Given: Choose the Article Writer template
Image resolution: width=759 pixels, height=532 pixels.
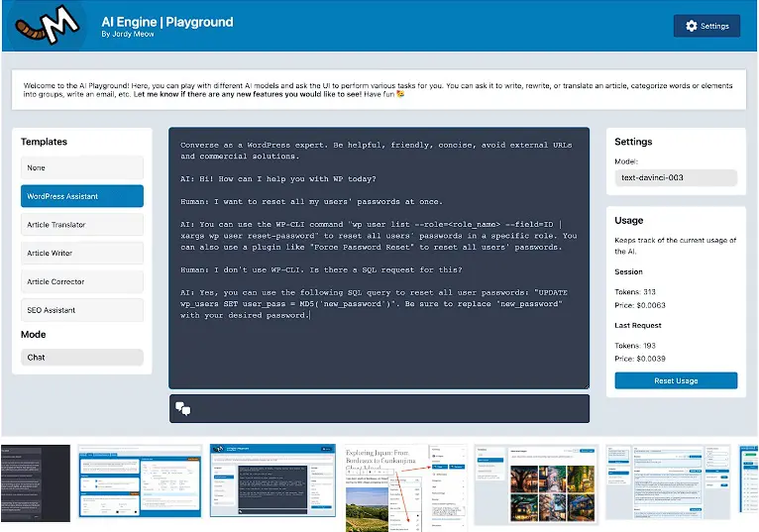Looking at the screenshot, I should (82, 254).
